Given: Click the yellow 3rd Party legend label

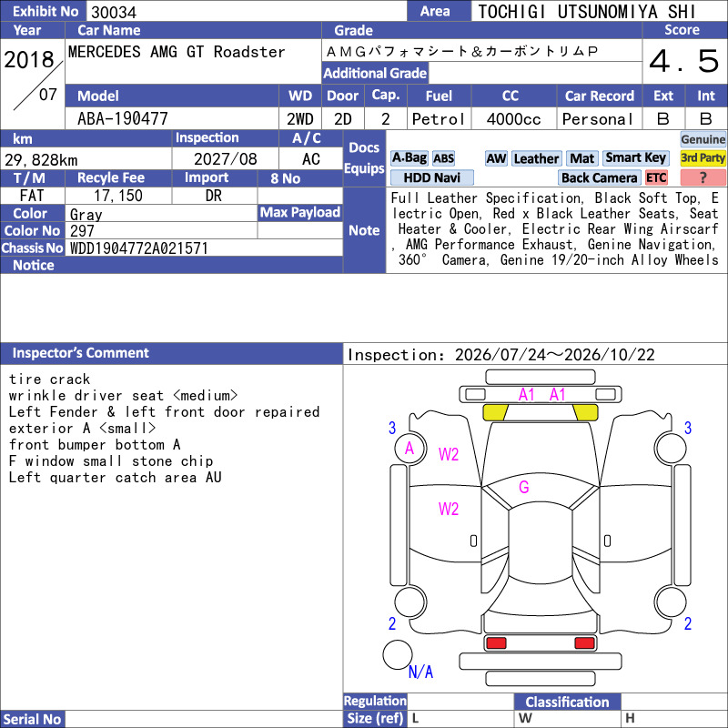Looking at the screenshot, I should 703,157.
